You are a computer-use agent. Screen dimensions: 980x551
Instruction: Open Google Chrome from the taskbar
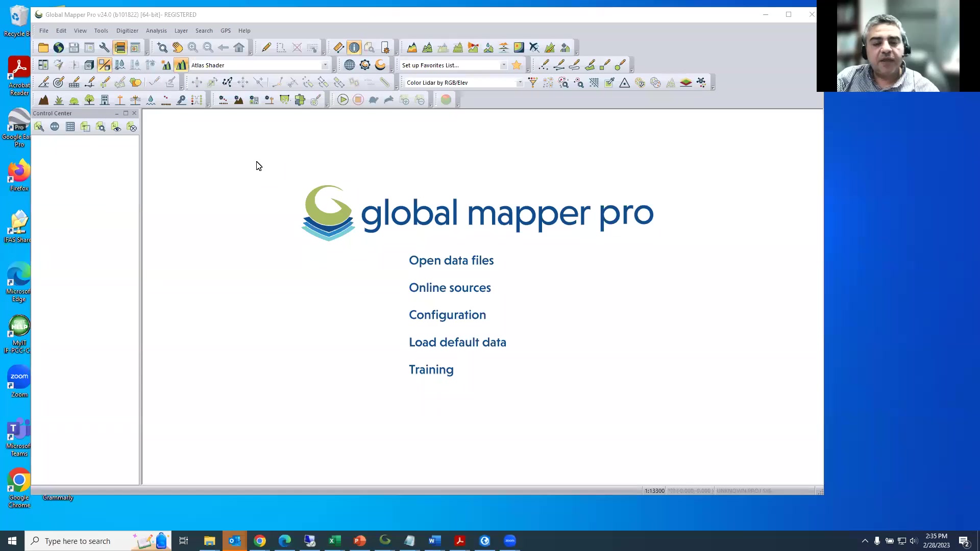pos(260,540)
